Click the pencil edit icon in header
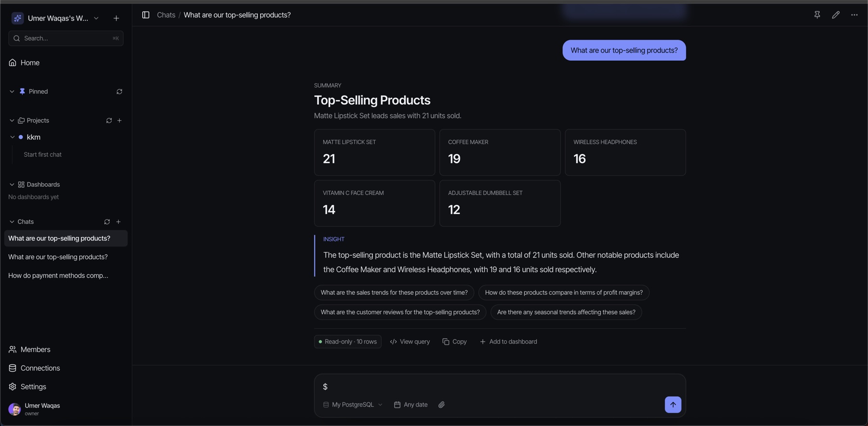868x426 pixels. click(836, 15)
